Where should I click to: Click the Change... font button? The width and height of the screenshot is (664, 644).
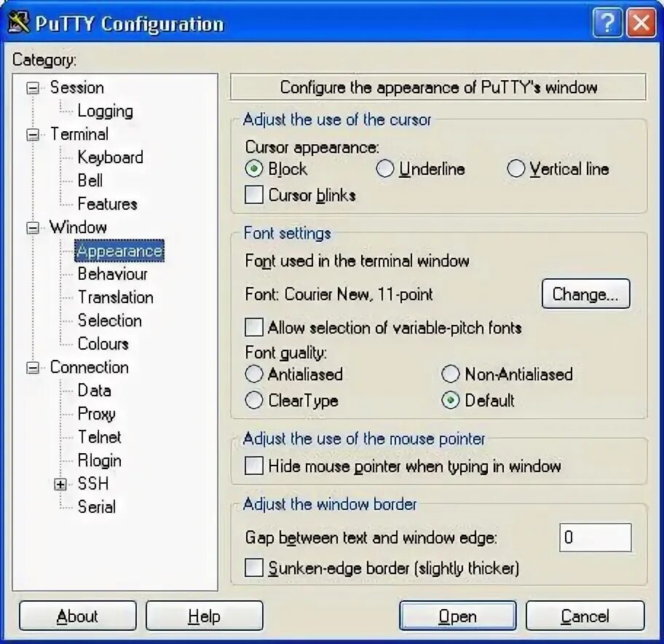[x=586, y=294]
